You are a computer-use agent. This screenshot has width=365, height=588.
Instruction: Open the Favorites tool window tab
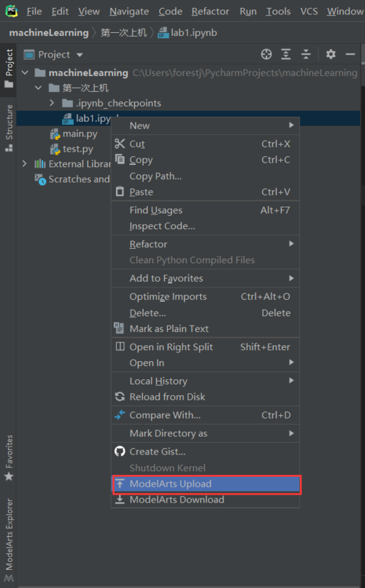(x=8, y=457)
